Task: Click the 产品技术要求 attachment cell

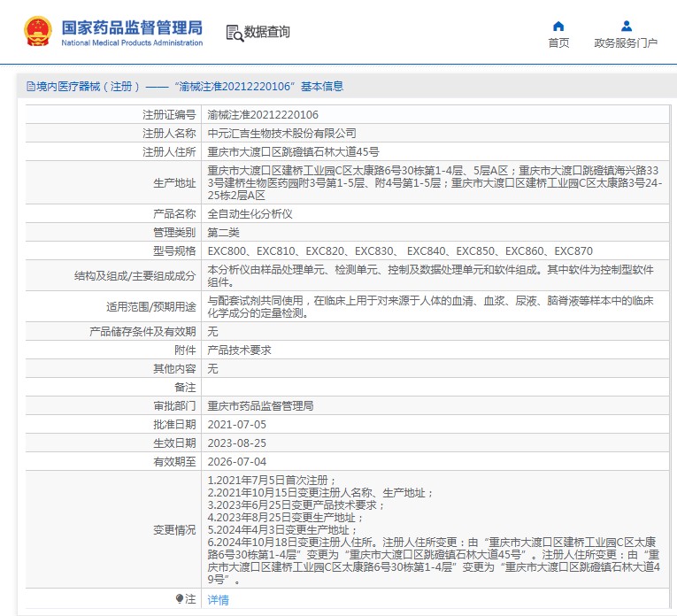Action: 239,350
